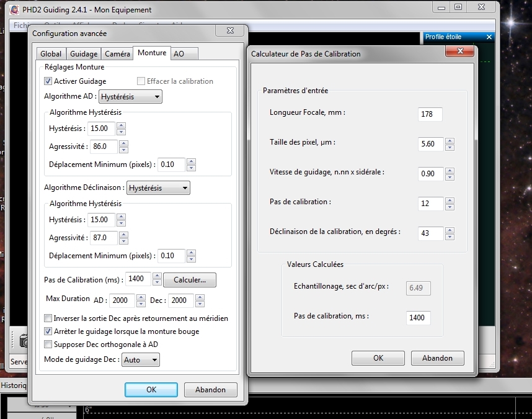Open the Fichier menu in PHD2 window
Image resolution: width=532 pixels, height=419 pixels.
tap(20, 25)
